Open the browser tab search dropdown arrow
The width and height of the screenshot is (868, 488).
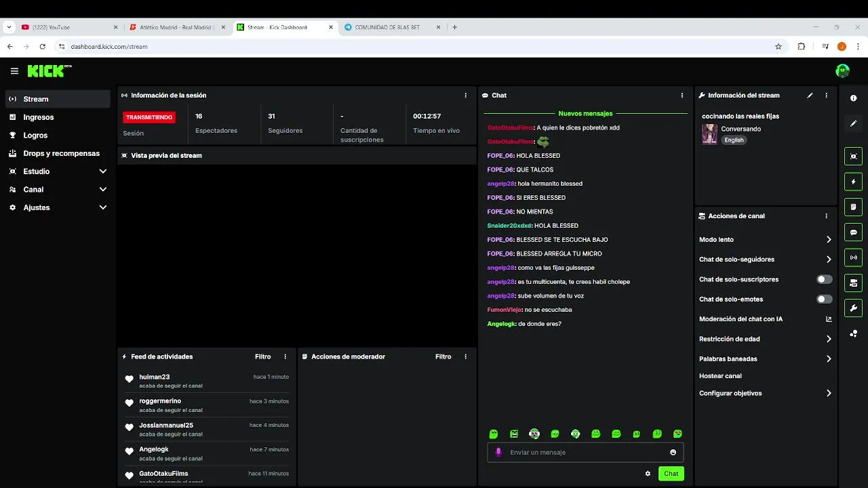9,27
